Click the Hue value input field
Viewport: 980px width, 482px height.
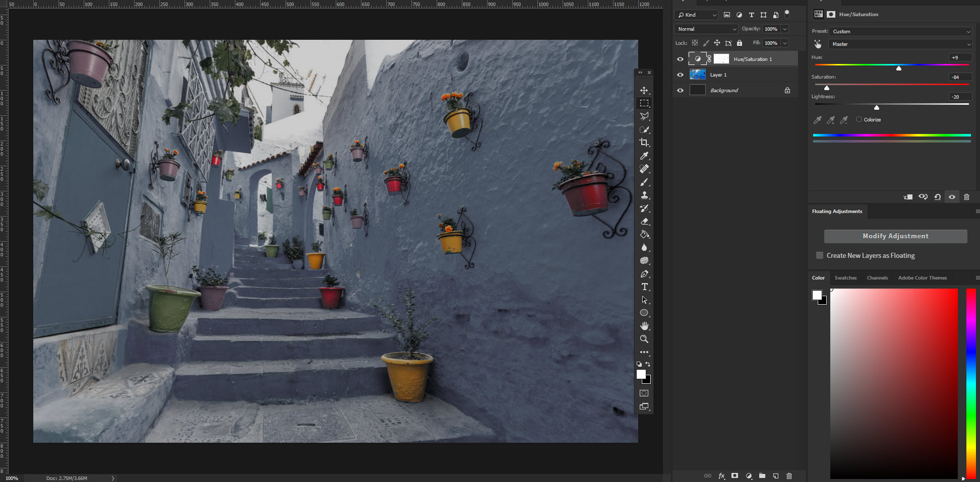click(960, 57)
